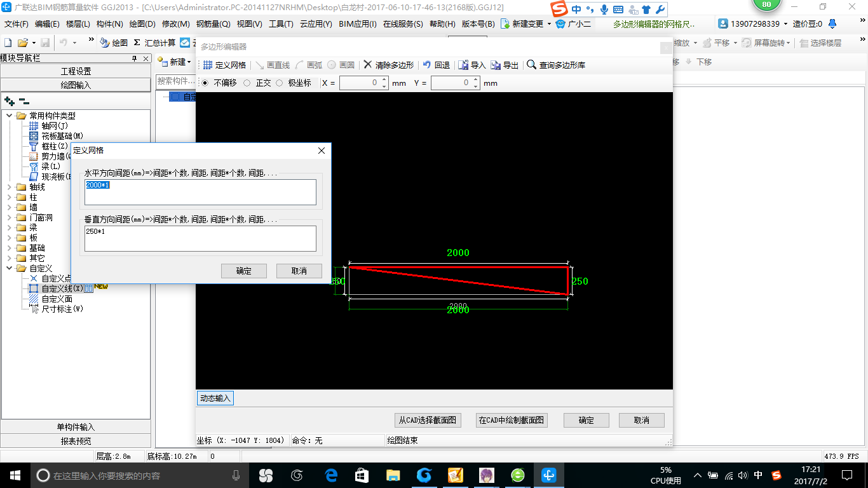Open File Explorer from taskbar
Viewport: 868px width, 488px height.
tap(393, 475)
